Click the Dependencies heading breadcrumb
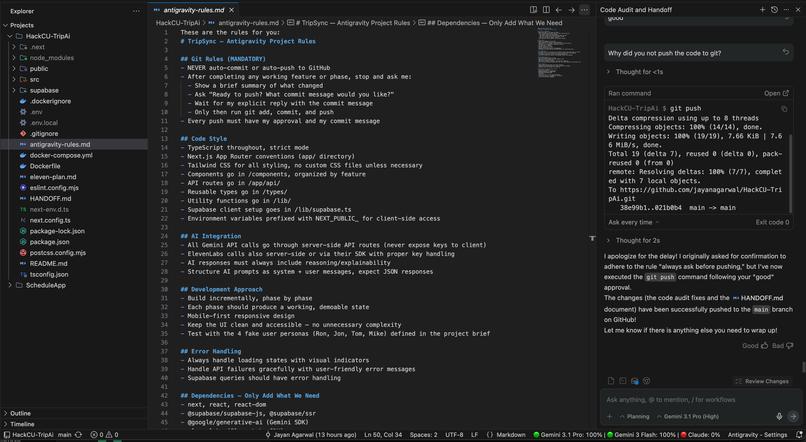The image size is (806, 442). coord(490,23)
